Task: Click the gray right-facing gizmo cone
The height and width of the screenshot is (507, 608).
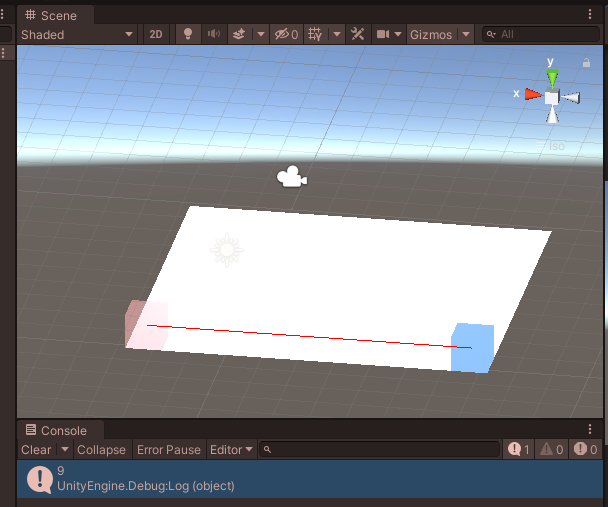Action: (571, 97)
